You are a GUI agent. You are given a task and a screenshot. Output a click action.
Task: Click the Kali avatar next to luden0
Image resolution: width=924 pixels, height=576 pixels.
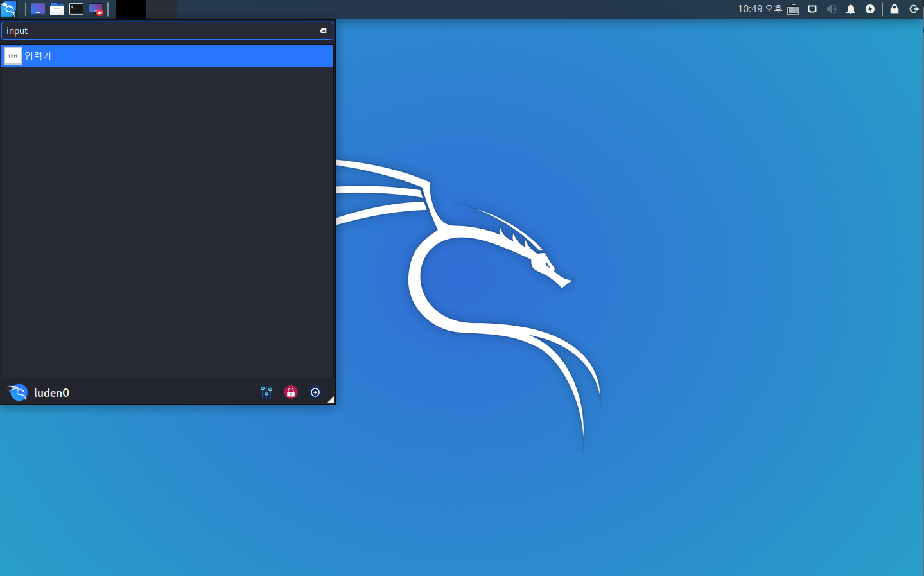coord(17,392)
